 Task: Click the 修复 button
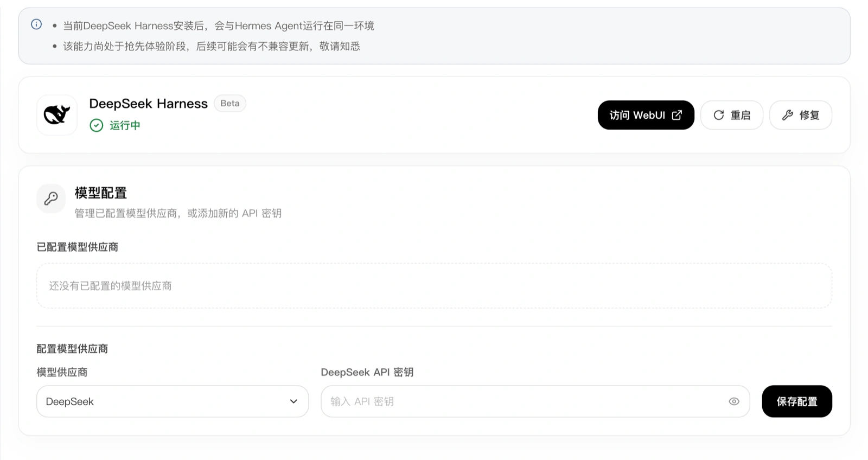point(801,115)
